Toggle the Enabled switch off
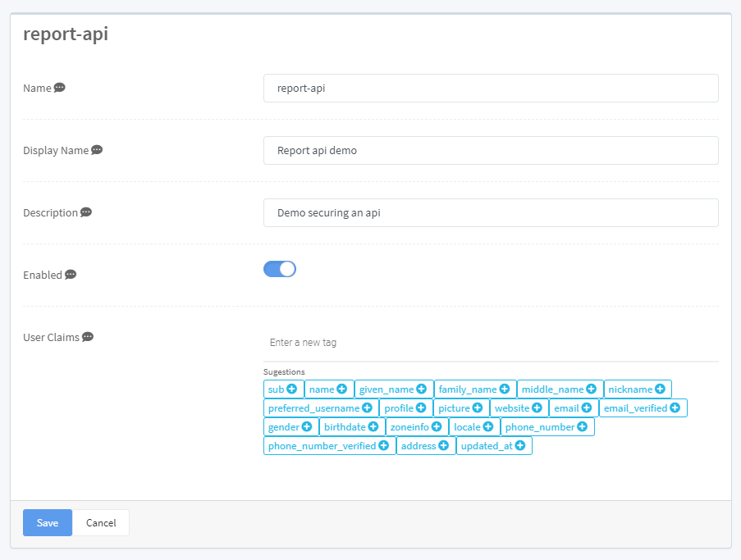This screenshot has width=741, height=560. coord(280,269)
